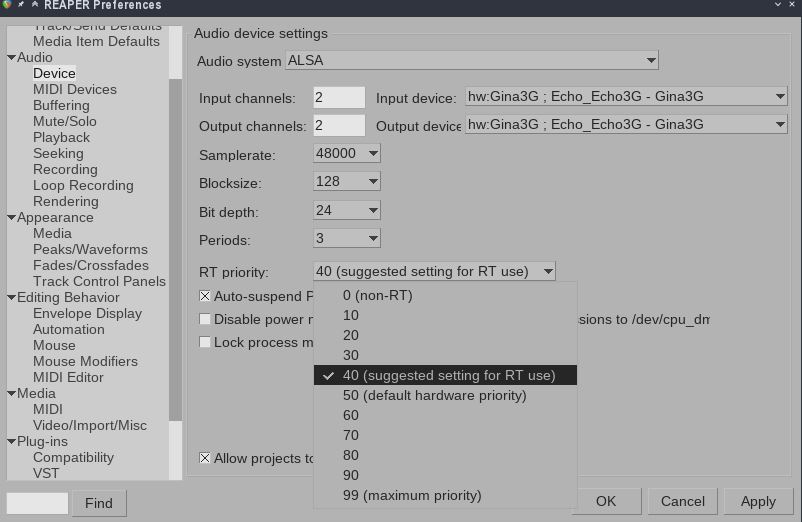802x522 pixels.
Task: Open the Samplerate 48000 dropdown
Action: tap(347, 153)
